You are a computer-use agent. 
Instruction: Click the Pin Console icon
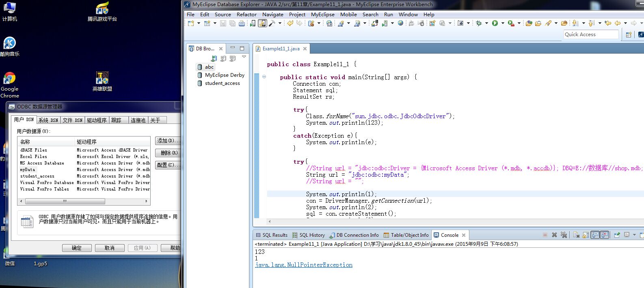[x=616, y=235]
